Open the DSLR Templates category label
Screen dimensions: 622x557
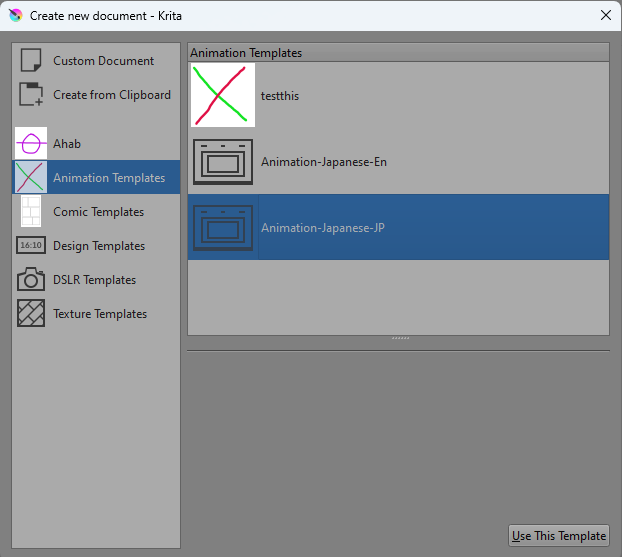(x=94, y=280)
